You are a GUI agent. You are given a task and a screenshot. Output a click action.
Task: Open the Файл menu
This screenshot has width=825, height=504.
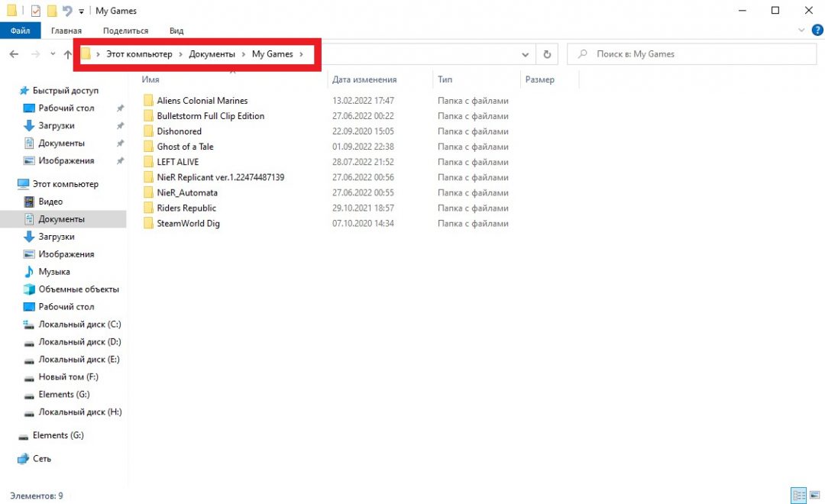tap(21, 31)
